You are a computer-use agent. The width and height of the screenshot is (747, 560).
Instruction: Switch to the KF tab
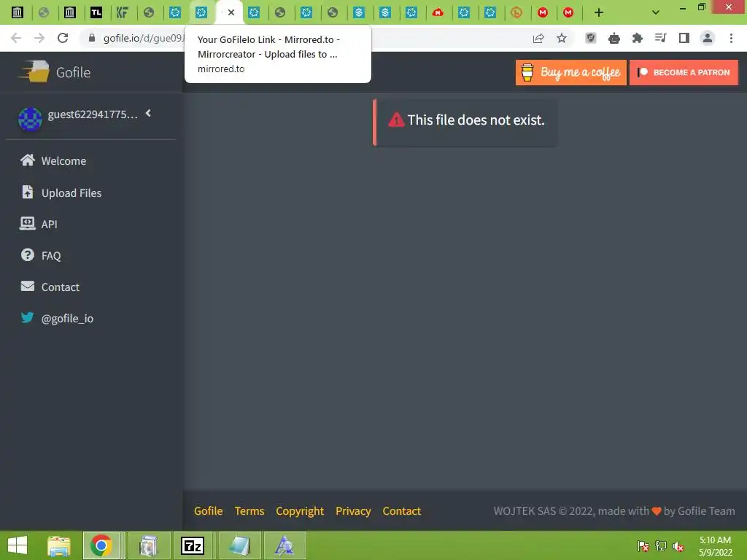[123, 12]
